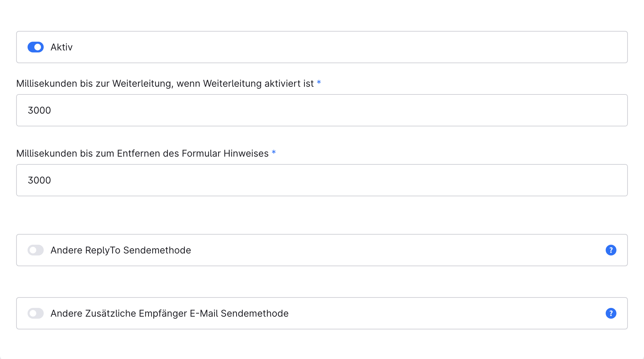Click the Millisekunden bis zur Weiterleitung label
The height and width of the screenshot is (359, 644).
165,83
